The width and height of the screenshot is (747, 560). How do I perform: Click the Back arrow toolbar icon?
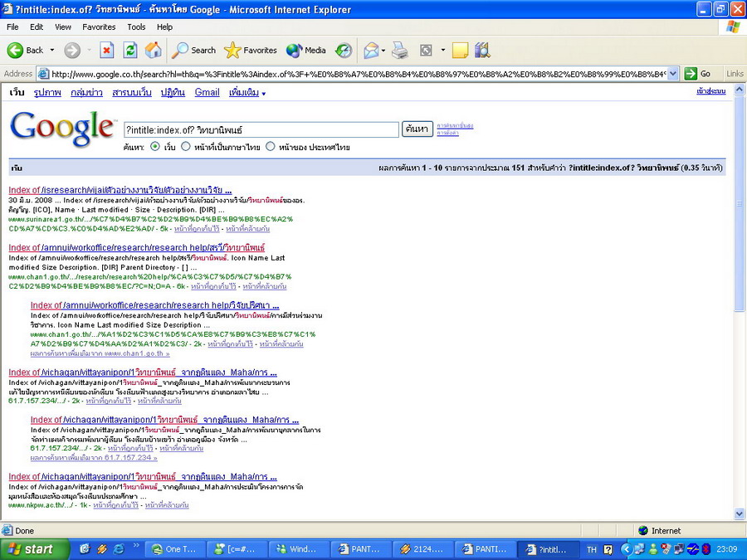point(15,50)
